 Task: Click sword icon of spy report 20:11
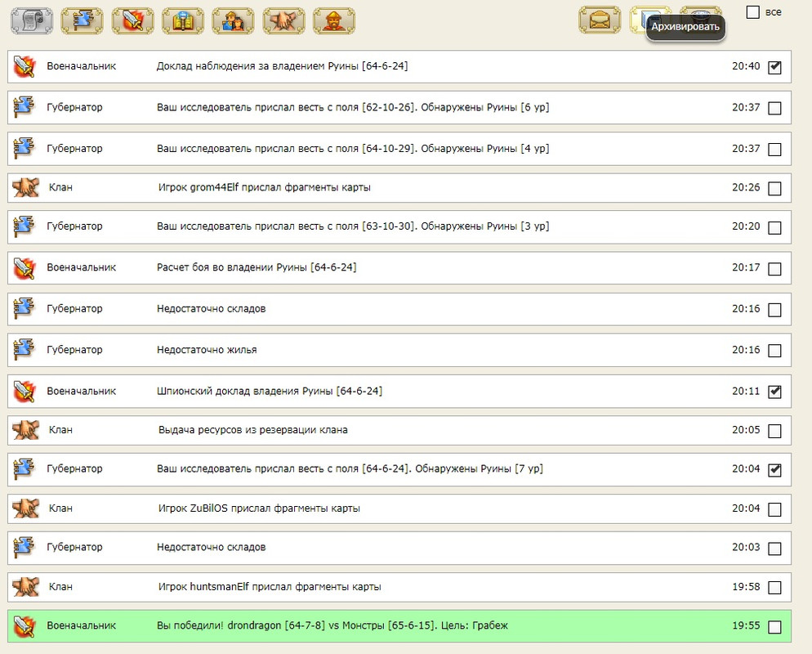25,392
